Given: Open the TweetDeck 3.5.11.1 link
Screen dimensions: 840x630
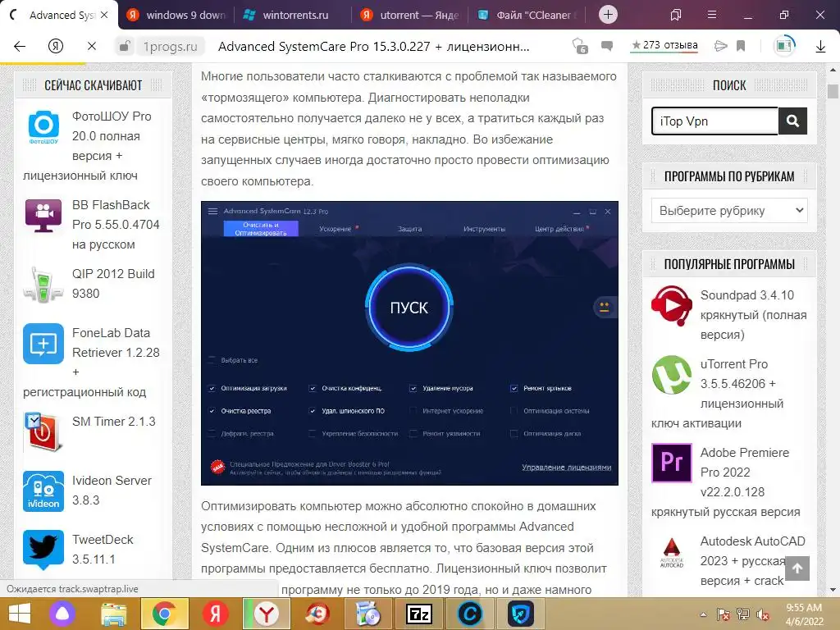Looking at the screenshot, I should click(103, 549).
